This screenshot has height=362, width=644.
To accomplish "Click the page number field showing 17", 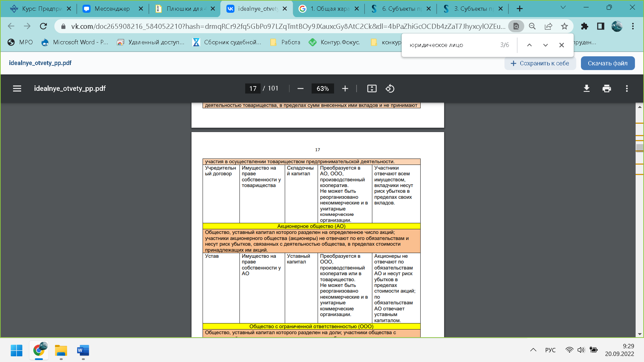I will pos(253,88).
